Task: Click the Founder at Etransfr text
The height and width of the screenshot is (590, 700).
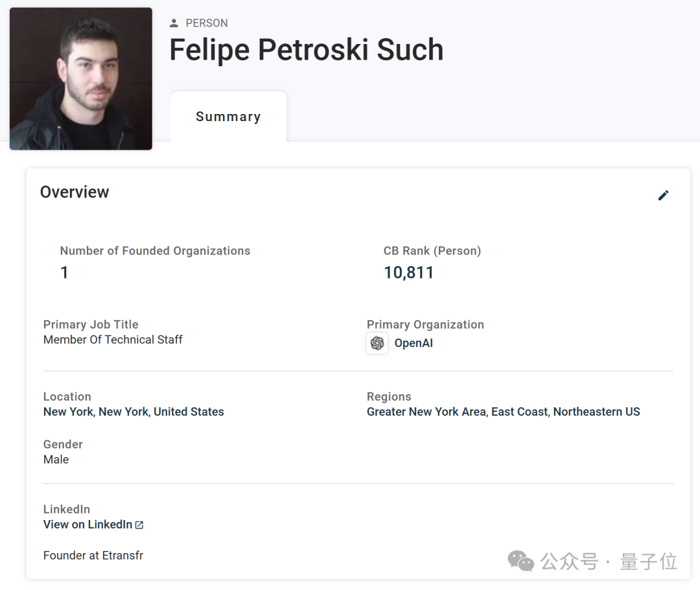Action: pos(93,556)
